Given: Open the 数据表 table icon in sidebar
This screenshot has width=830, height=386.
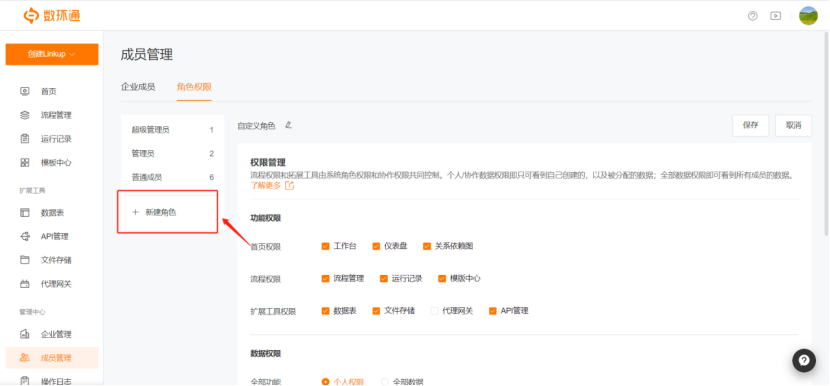Looking at the screenshot, I should (x=25, y=212).
